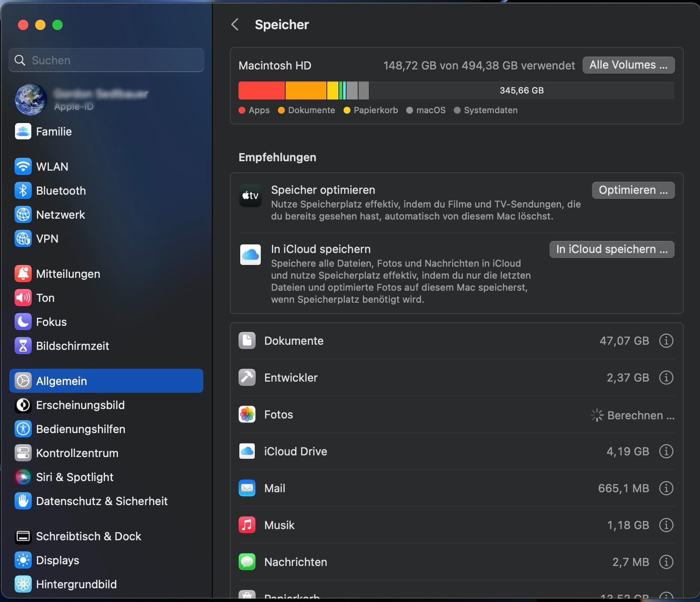Click the 665,1 MB Mail size
This screenshot has height=602, width=700.
coord(624,488)
